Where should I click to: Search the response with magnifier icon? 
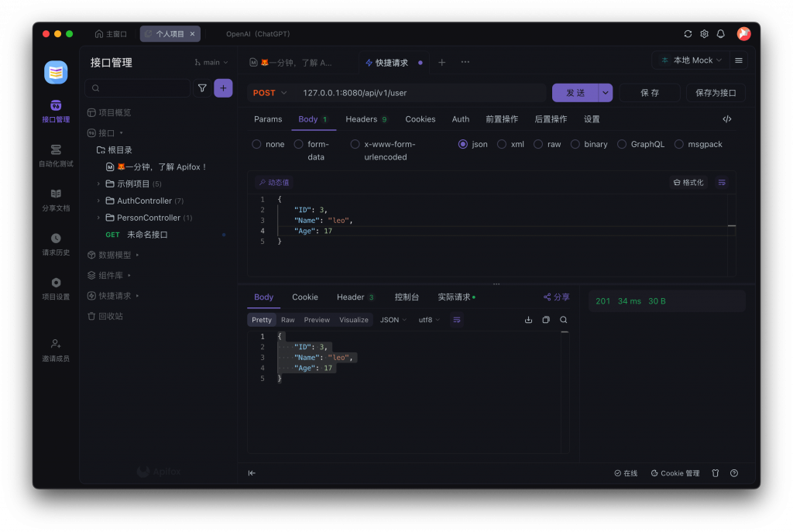click(x=564, y=320)
